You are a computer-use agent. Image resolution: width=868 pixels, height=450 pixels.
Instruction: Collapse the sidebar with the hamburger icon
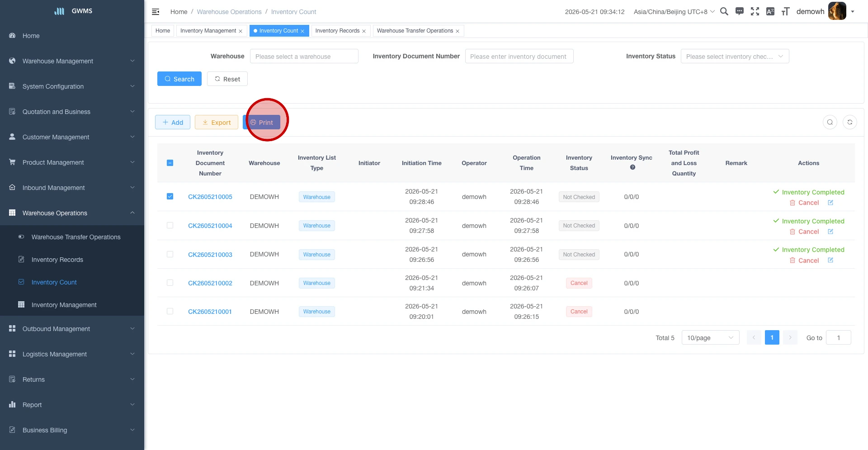(x=156, y=12)
